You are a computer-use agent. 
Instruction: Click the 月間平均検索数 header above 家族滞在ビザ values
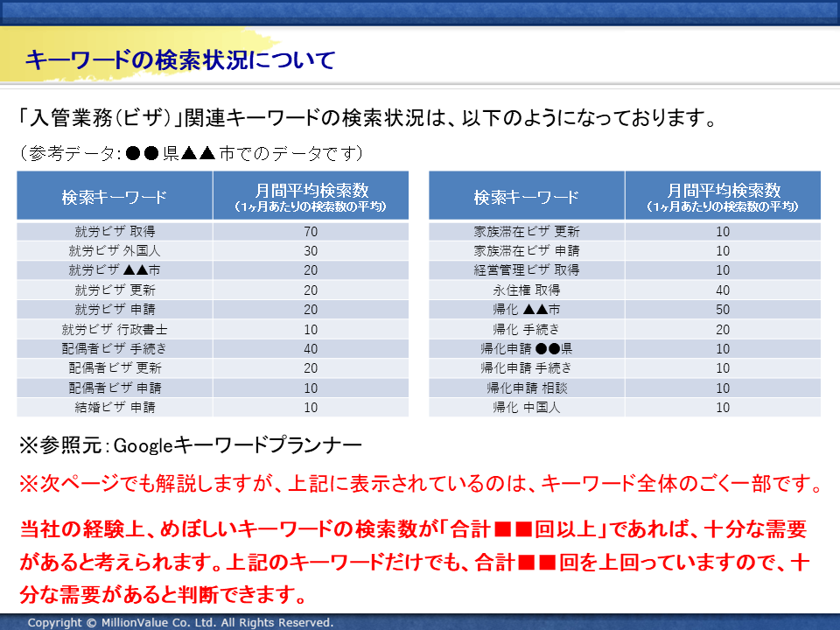click(x=723, y=196)
